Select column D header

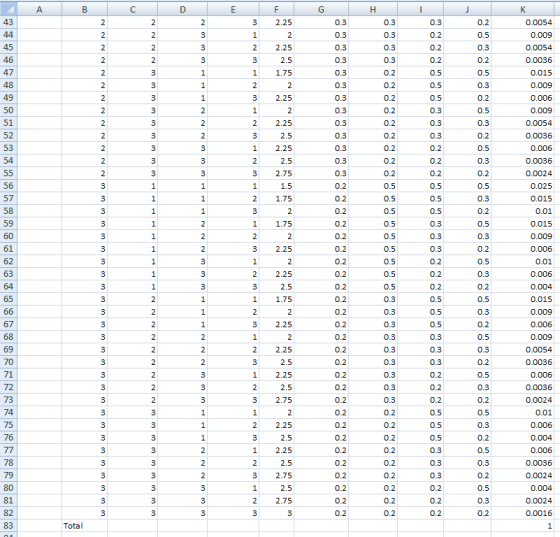[x=182, y=10]
